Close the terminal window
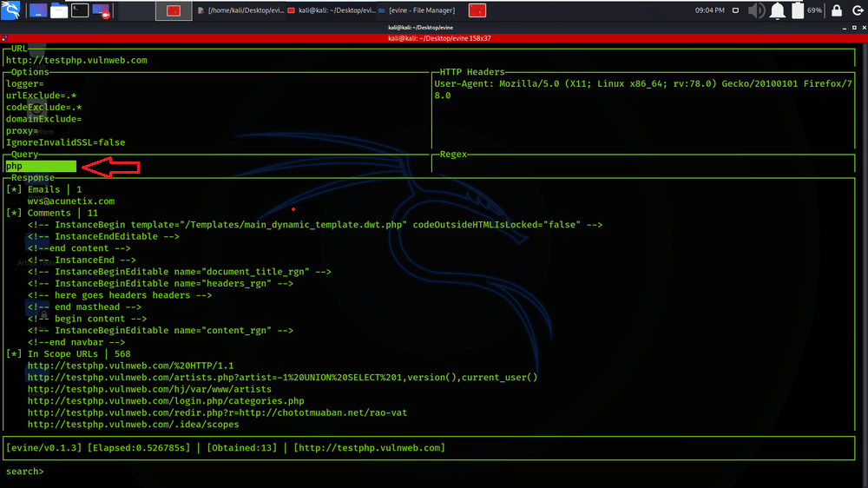The height and width of the screenshot is (488, 868). (x=865, y=27)
